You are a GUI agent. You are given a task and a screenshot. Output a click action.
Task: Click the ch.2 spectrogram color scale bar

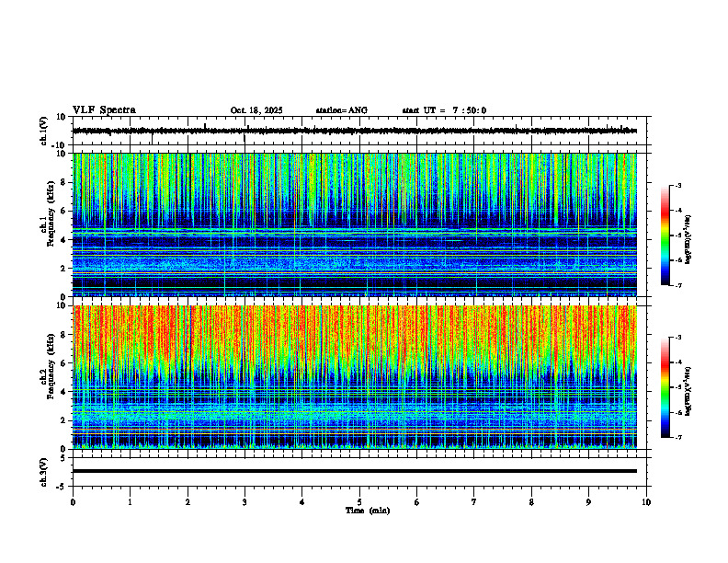pos(665,387)
